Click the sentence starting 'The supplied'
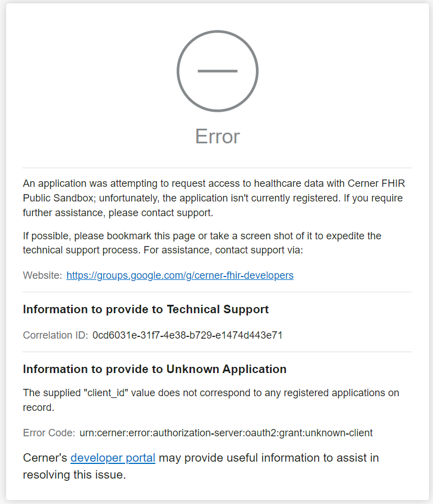The width and height of the screenshot is (433, 504). pos(211,399)
